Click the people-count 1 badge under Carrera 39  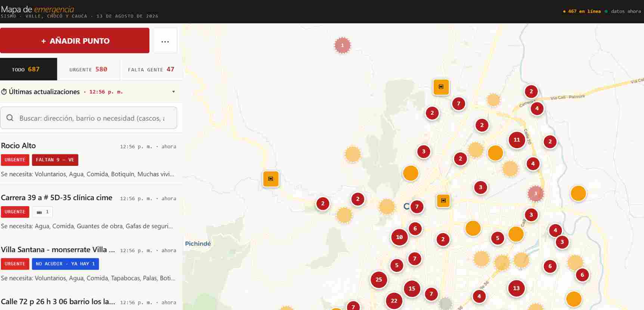42,212
